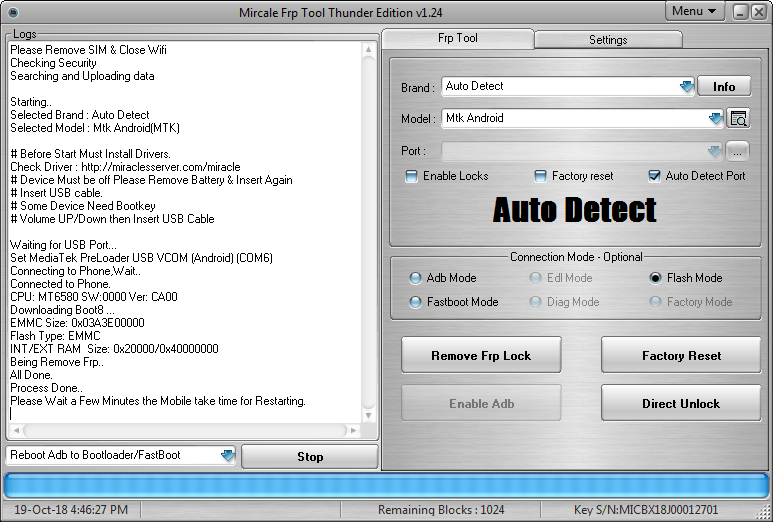This screenshot has width=773, height=522.
Task: Click the Info button
Action: pos(724,87)
